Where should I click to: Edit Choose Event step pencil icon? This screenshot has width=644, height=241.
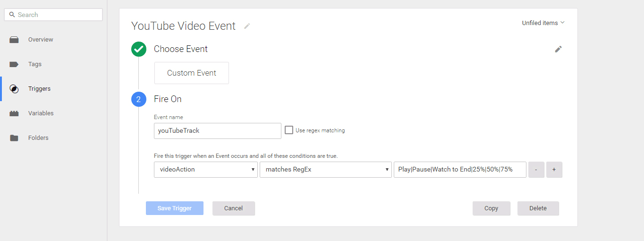(x=558, y=49)
